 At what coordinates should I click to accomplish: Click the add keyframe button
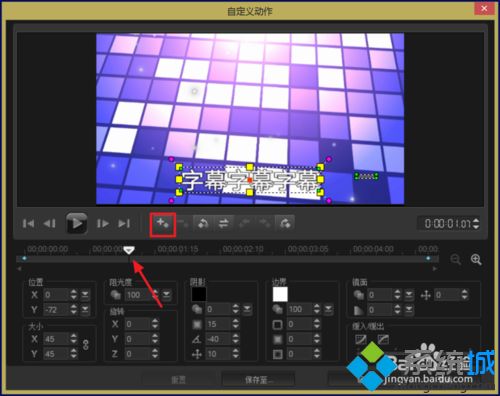coord(163,223)
